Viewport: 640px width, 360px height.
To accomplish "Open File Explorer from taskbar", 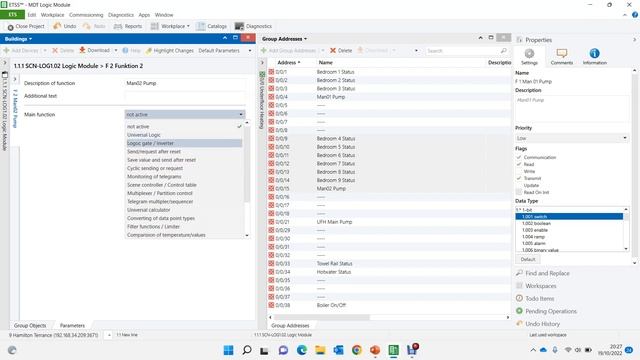I will (x=320, y=350).
